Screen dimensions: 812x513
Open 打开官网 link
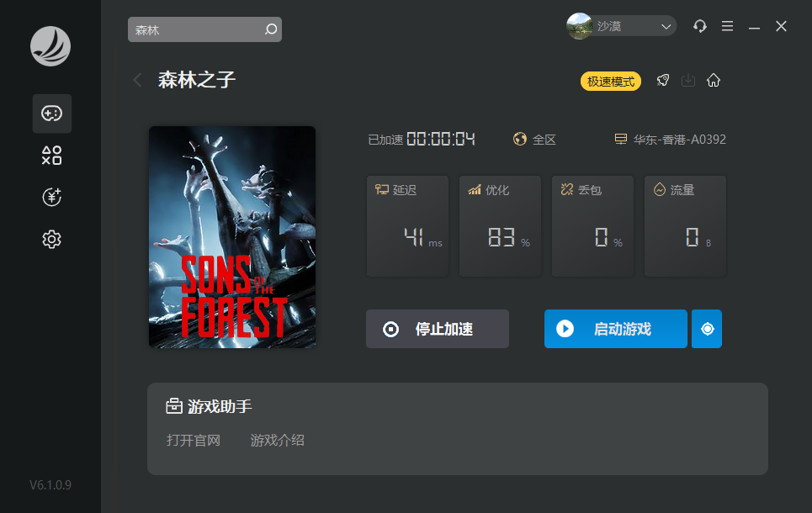pos(194,441)
